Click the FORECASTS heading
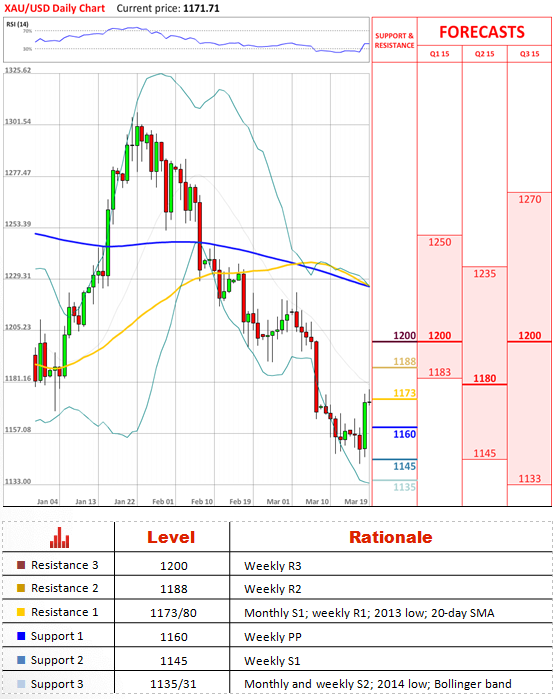The height and width of the screenshot is (699, 555). 482,32
